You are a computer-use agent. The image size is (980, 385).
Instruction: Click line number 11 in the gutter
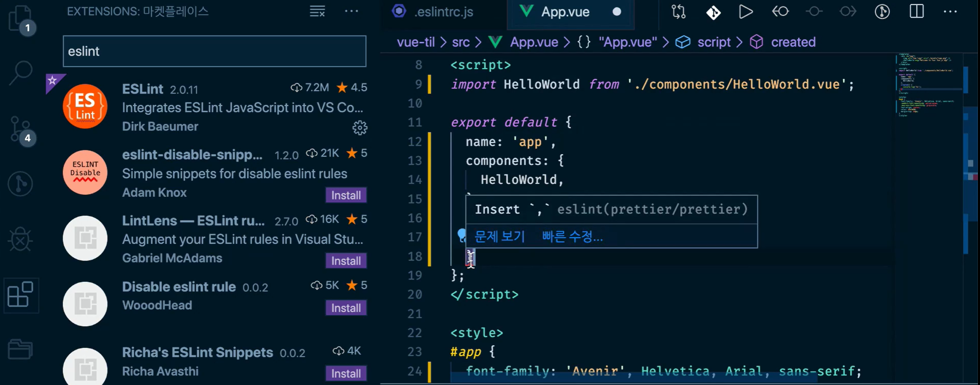click(415, 122)
